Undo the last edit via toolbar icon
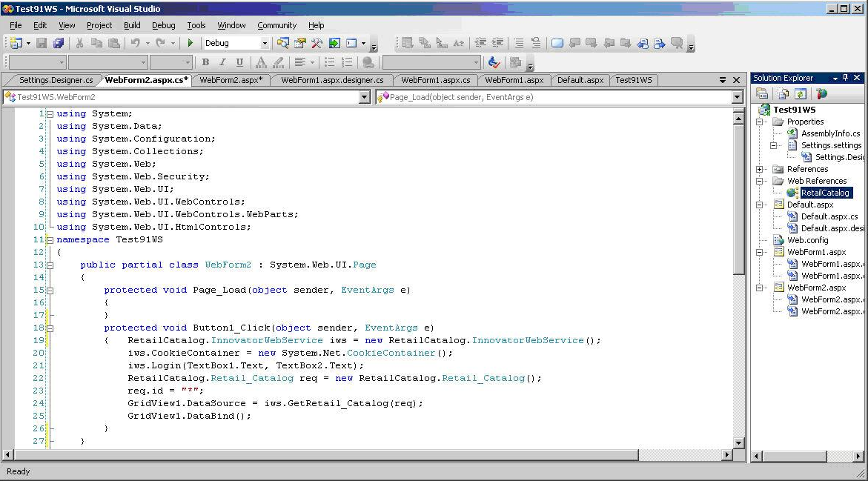The image size is (868, 481). 135,43
